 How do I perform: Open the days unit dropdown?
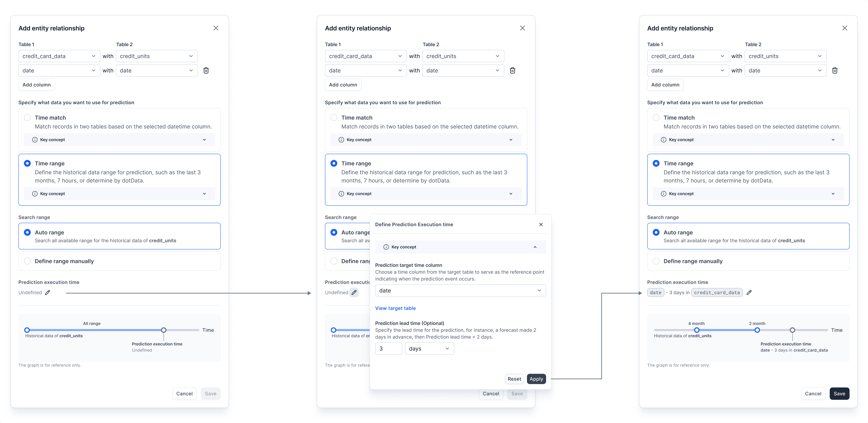[429, 349]
